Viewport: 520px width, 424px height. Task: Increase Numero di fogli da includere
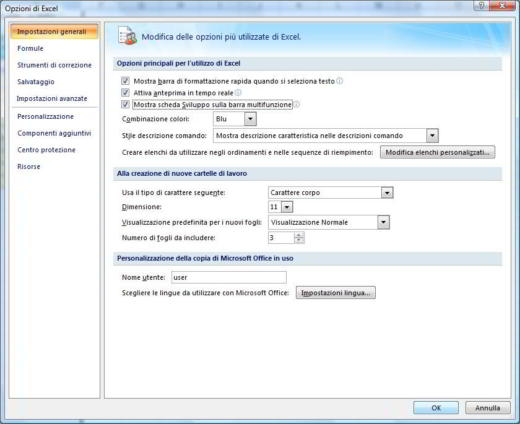299,235
